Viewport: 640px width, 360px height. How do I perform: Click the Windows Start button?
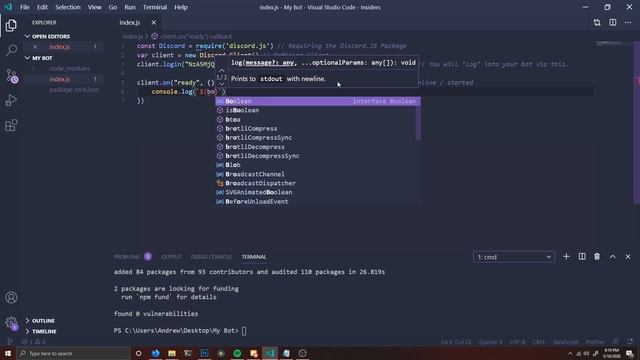pos(8,353)
